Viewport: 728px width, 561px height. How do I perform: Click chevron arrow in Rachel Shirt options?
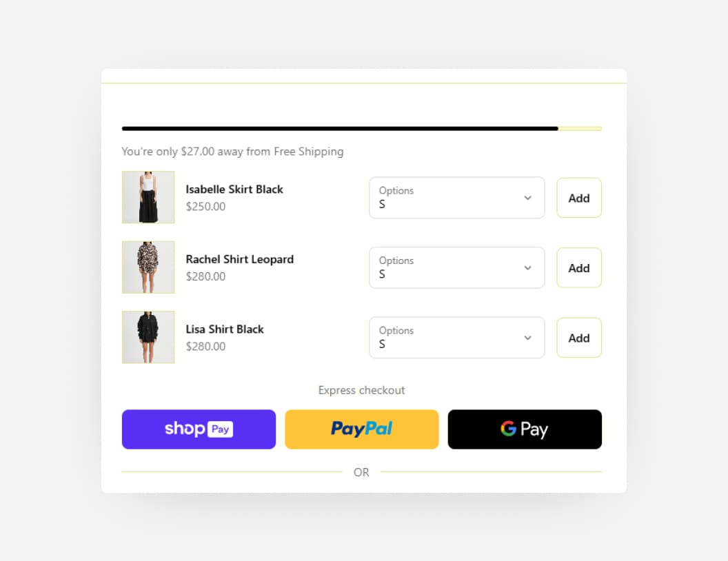click(x=528, y=267)
